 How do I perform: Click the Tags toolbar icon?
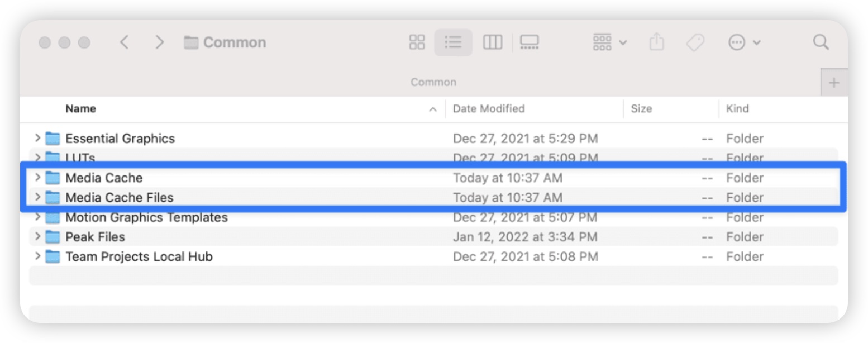[695, 42]
